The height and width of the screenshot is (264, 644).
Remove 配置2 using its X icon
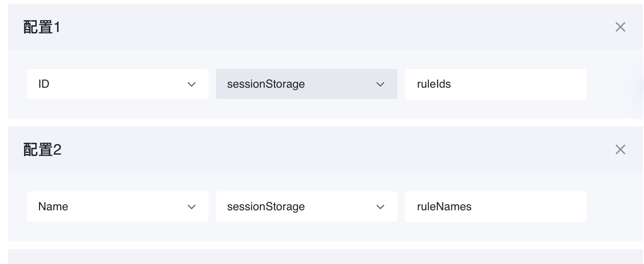coord(620,150)
